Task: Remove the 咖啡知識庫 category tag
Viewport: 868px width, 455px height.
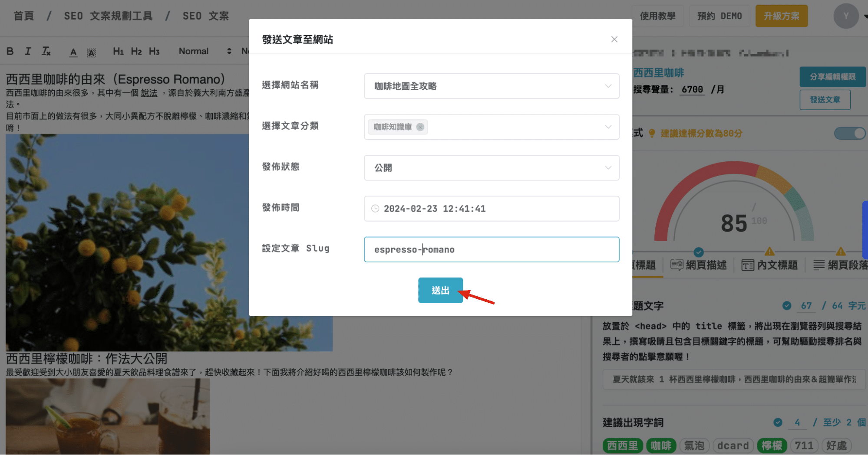Action: click(420, 127)
